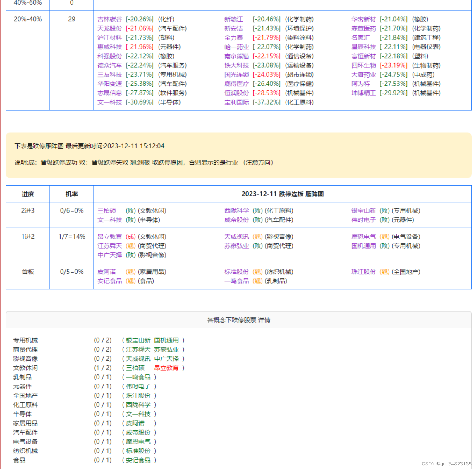Open the 宝利国际 stock link
Image resolution: width=476 pixels, height=469 pixels.
click(236, 102)
